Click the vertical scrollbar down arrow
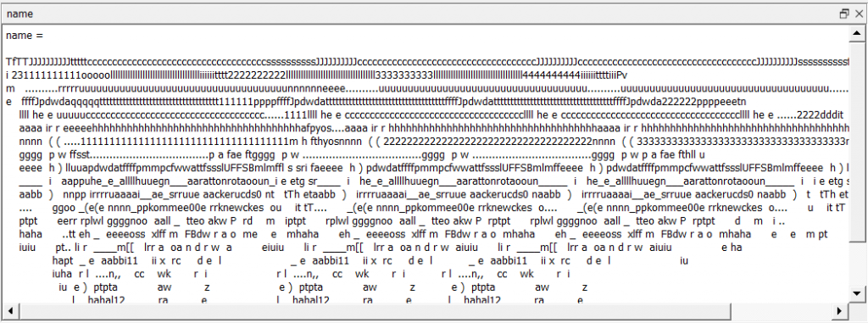This screenshot has width=868, height=323. [x=856, y=293]
